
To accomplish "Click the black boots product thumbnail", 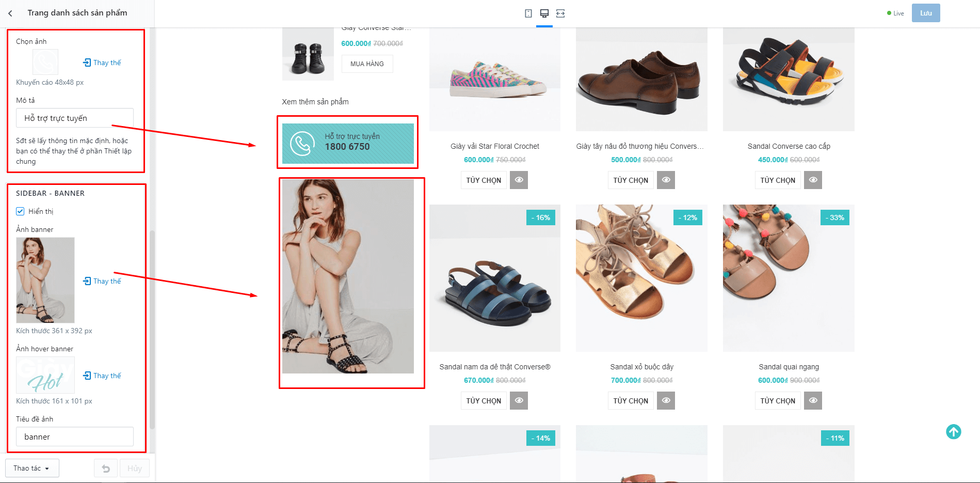I will coord(308,54).
